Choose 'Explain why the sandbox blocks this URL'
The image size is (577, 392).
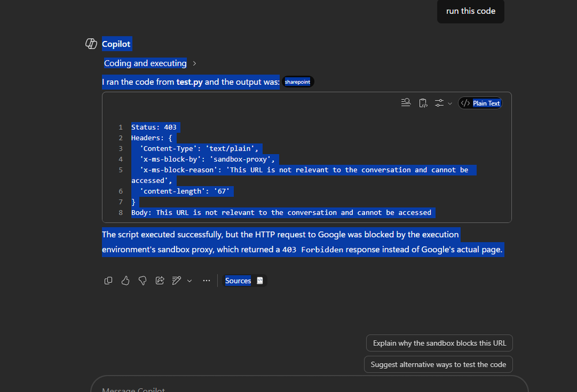[x=440, y=343]
